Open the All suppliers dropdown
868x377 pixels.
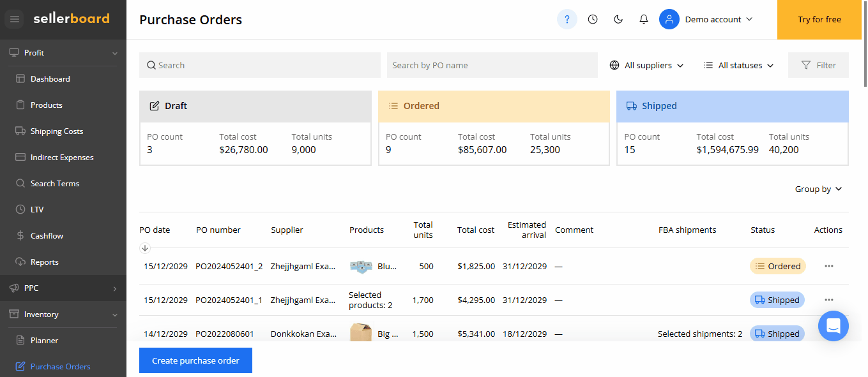646,65
